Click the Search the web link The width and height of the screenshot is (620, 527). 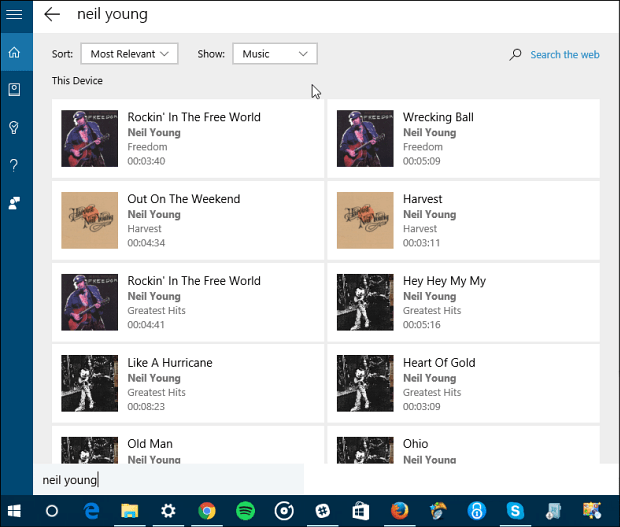point(565,55)
